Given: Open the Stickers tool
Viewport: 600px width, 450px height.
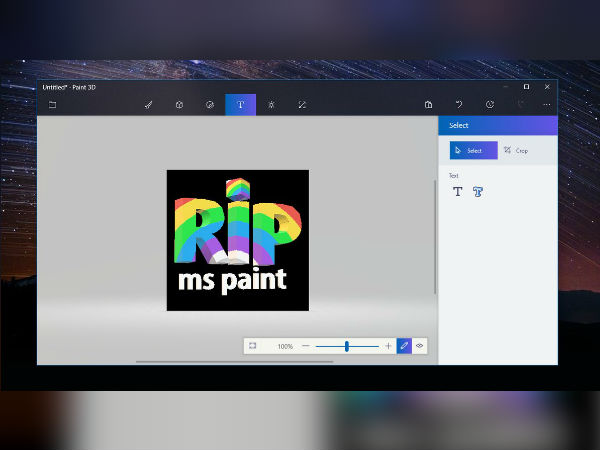Looking at the screenshot, I should [210, 104].
